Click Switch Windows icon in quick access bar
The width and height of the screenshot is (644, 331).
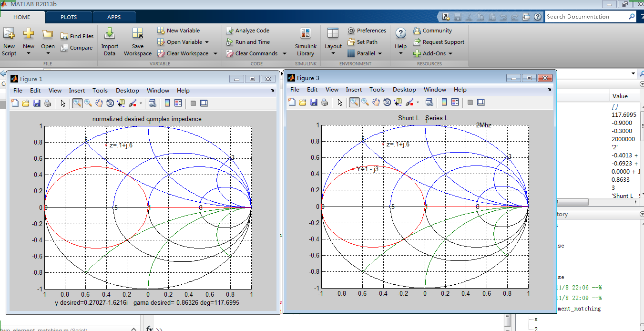(526, 17)
